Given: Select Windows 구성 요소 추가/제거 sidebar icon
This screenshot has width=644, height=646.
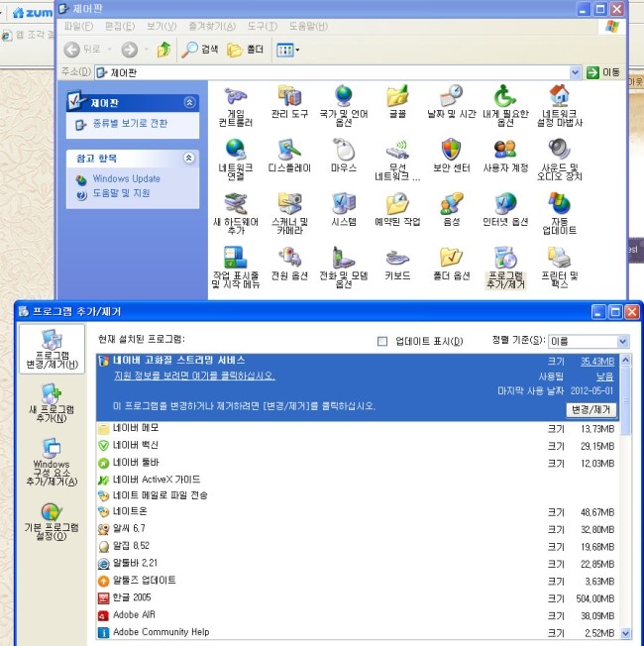Looking at the screenshot, I should (51, 455).
